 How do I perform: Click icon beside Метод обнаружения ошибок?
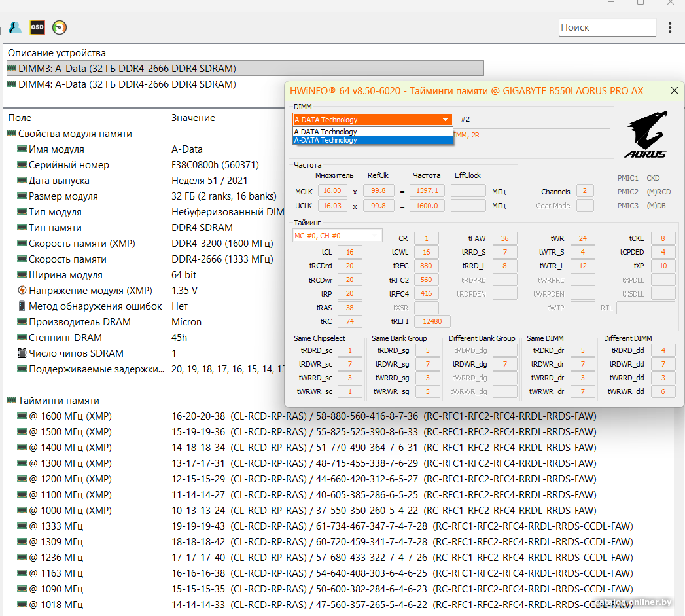[22, 306]
